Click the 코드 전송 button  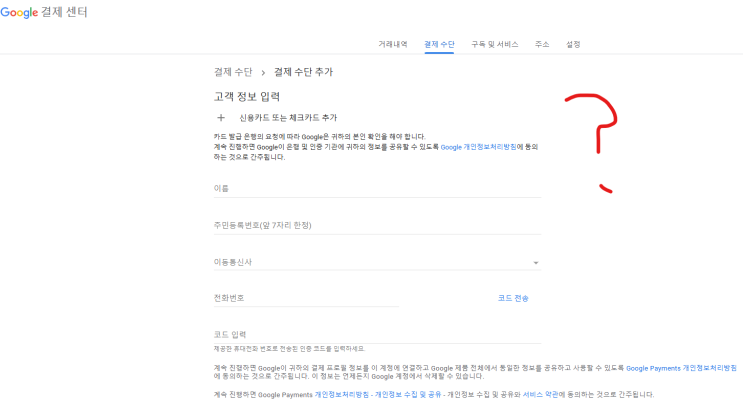tap(513, 298)
